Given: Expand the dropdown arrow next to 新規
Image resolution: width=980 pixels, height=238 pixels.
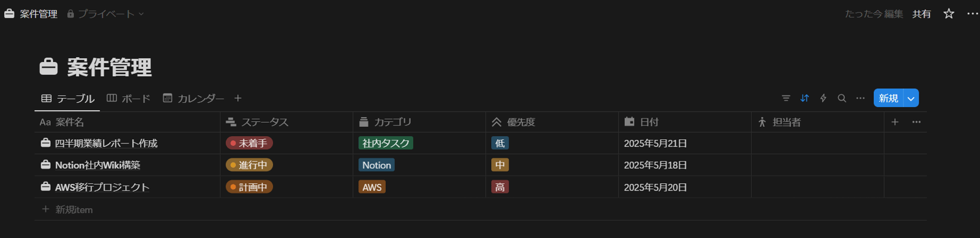Looking at the screenshot, I should pos(911,98).
